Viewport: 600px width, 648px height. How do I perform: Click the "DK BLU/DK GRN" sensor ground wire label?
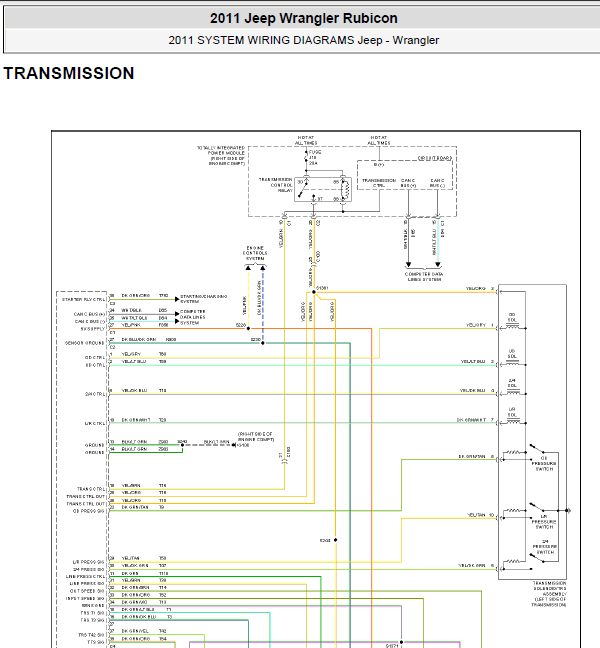click(x=139, y=340)
